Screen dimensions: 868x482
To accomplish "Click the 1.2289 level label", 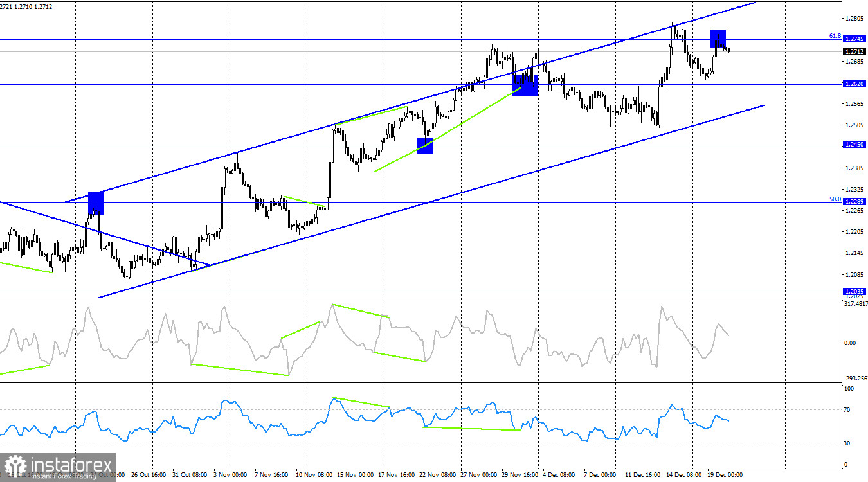I will tap(854, 202).
